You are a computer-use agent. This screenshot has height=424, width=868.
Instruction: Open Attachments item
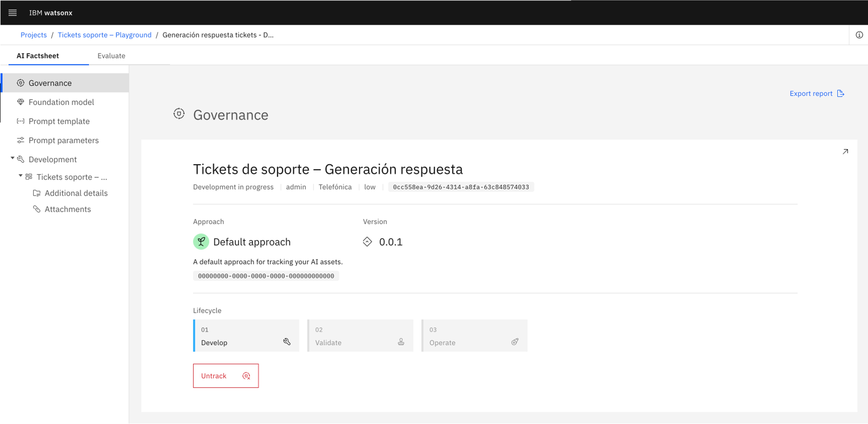[68, 209]
